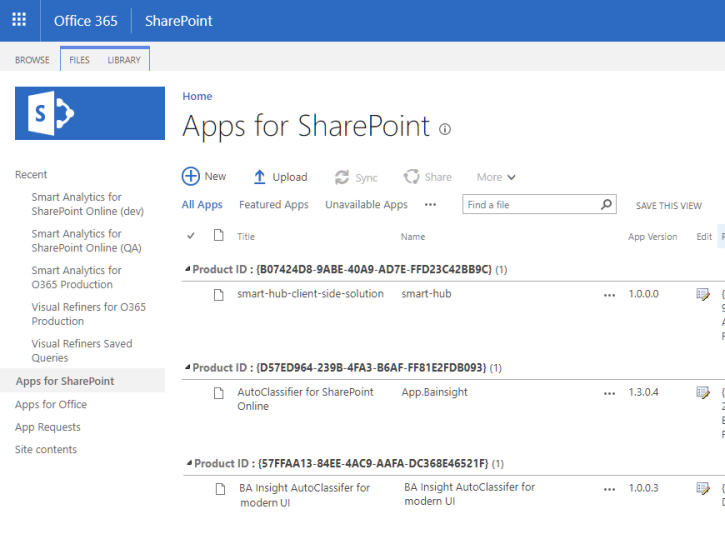Select the Featured Apps view
Image resolution: width=725 pixels, height=534 pixels.
(273, 205)
